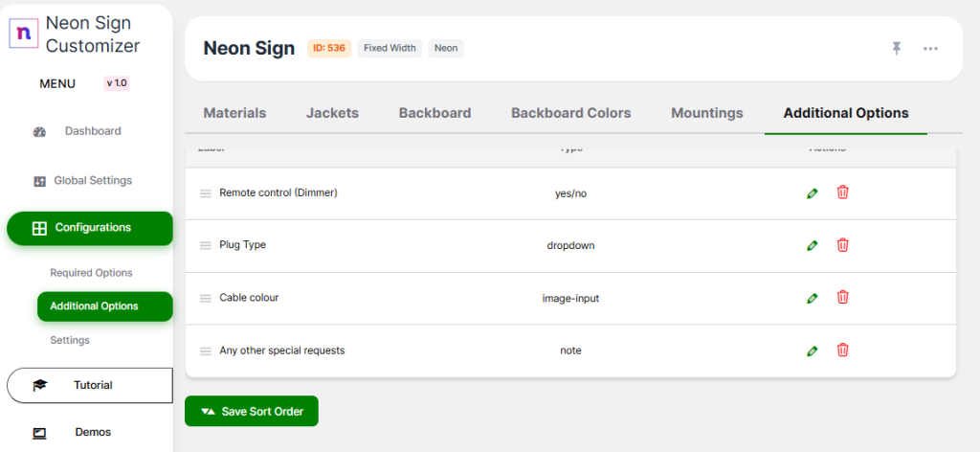
Task: Click the Save Sort Order button
Action: tap(252, 411)
